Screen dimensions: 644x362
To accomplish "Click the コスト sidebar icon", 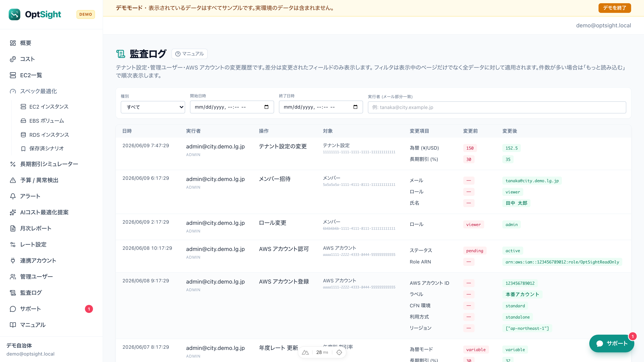I will point(13,59).
